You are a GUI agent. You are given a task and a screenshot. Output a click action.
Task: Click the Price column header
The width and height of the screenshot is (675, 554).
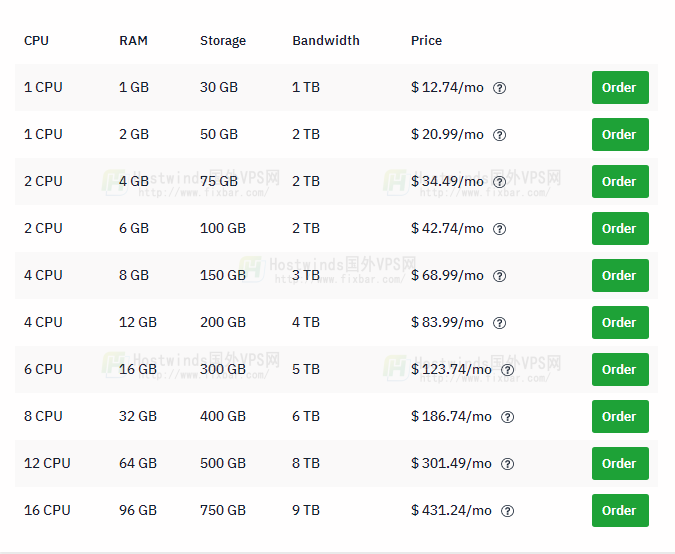[426, 40]
